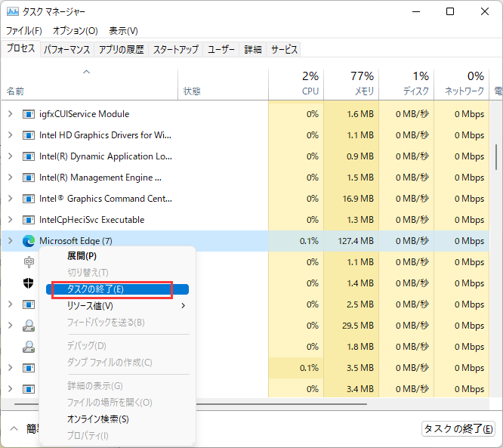Click the search-user icon in the 29.5 MB row
This screenshot has width=503, height=448.
(29, 326)
